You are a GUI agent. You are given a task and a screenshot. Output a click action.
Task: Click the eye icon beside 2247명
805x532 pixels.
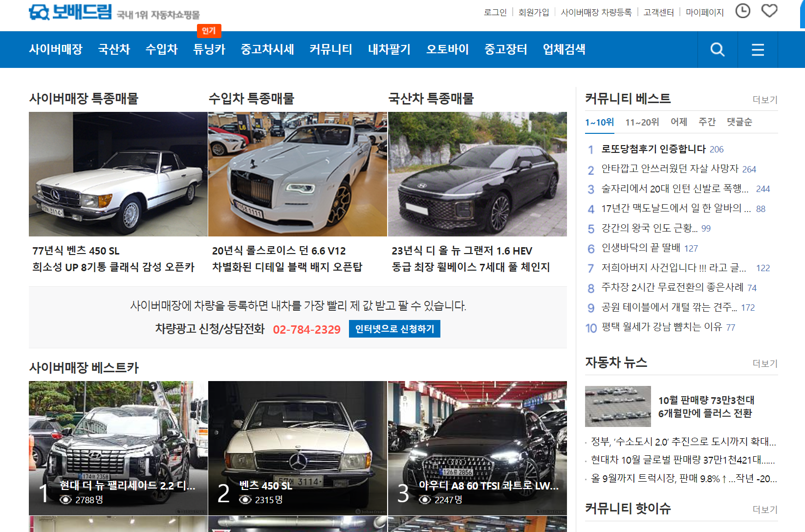coord(425,500)
